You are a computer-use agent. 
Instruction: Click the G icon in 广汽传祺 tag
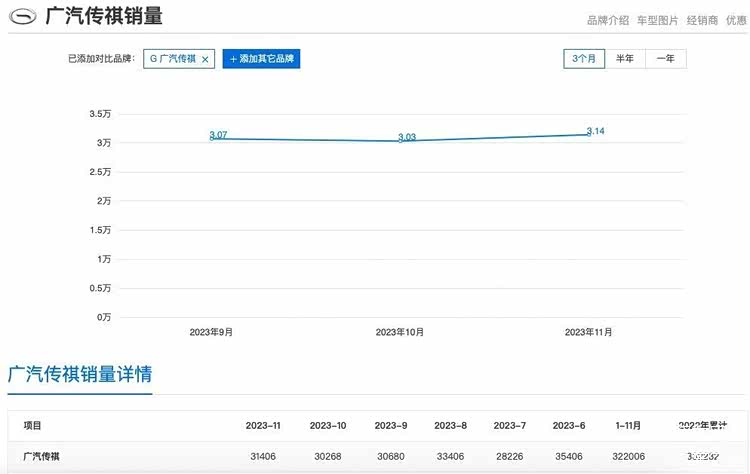point(153,59)
